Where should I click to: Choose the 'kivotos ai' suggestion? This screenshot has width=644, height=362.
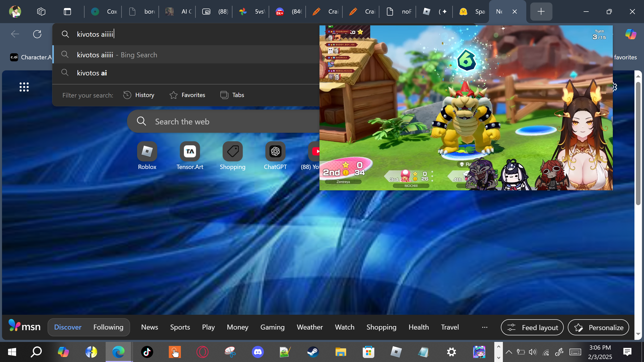click(x=186, y=73)
